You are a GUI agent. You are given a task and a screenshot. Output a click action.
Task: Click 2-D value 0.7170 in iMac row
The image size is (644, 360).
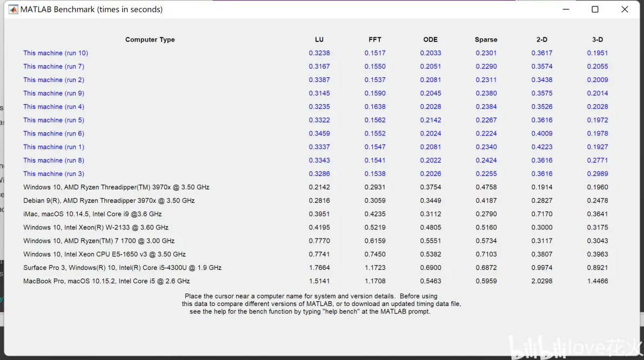click(x=542, y=214)
